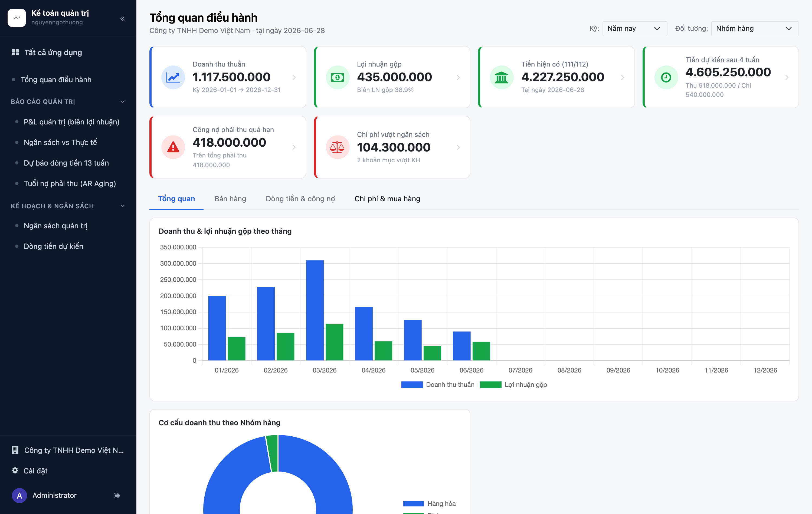
Task: Collapse the sidebar with double-chevron icon
Action: click(x=122, y=19)
